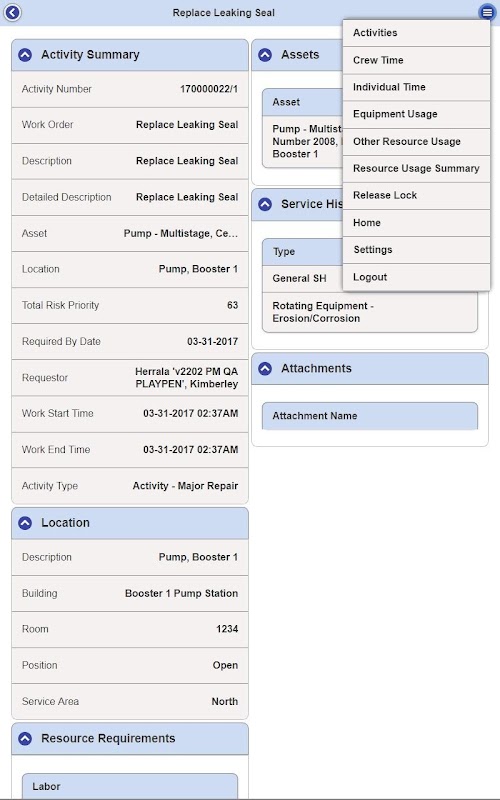Image resolution: width=500 pixels, height=800 pixels.
Task: Select Required By Date 03-31-2017
Action: (212, 341)
